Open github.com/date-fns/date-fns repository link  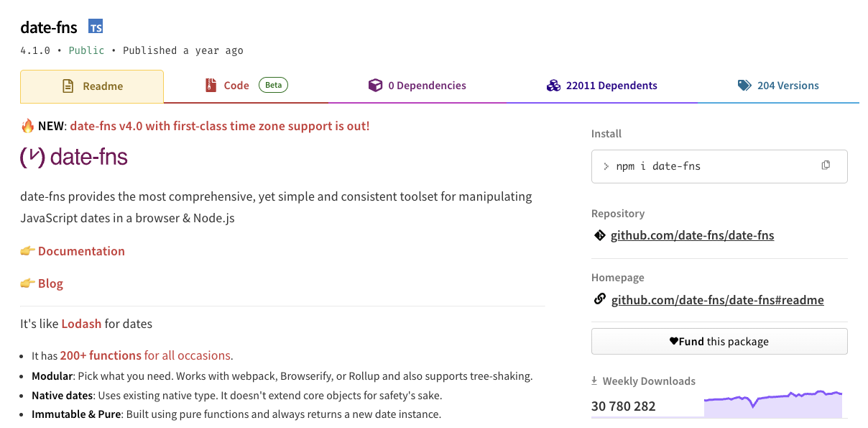click(692, 235)
